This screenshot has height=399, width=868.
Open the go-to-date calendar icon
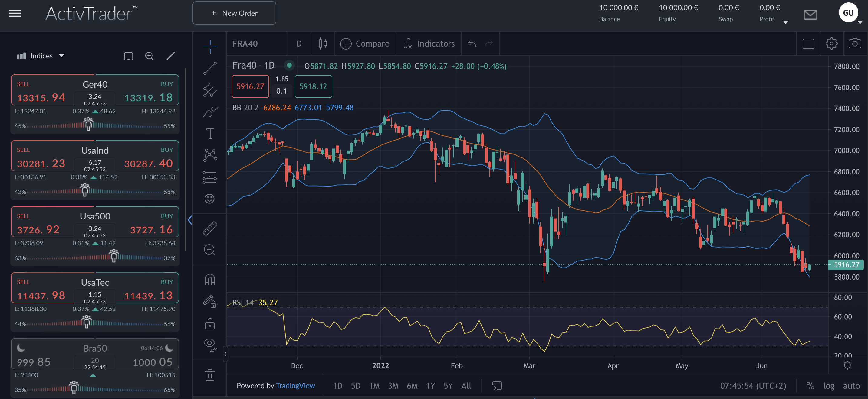point(497,385)
